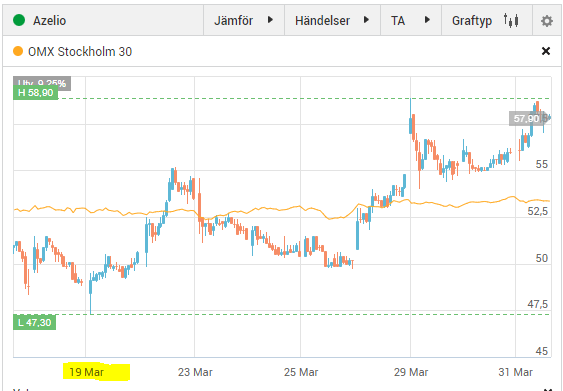The image size is (563, 391).
Task: Select the 19 Mar date label
Action: click(x=86, y=372)
